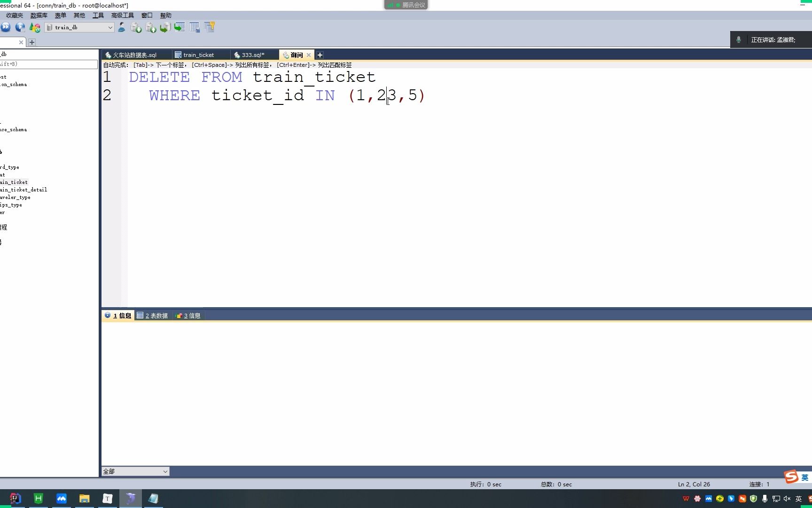This screenshot has height=508, width=812.
Task: Add a new connection tab
Action: (x=32, y=42)
